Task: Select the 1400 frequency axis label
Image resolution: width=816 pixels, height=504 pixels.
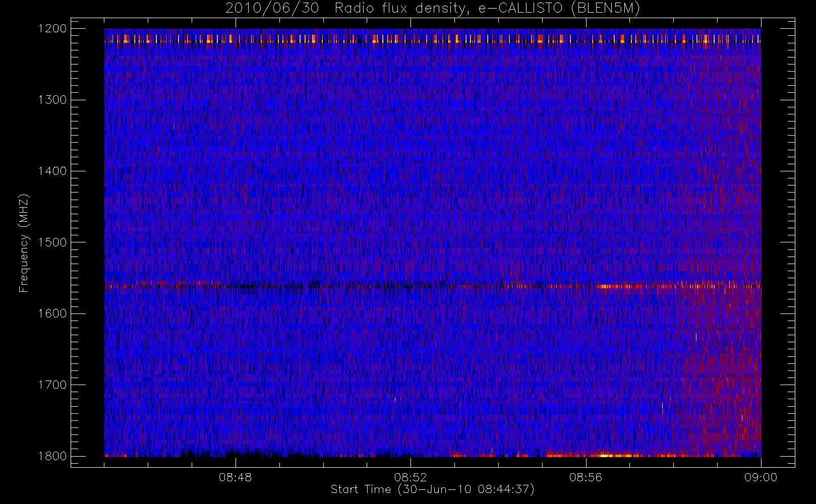Action: click(x=52, y=171)
